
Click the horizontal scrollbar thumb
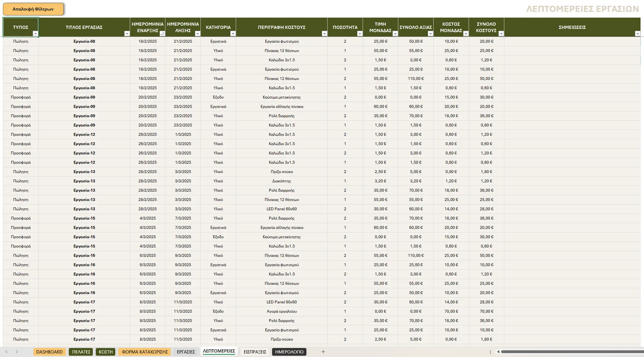tap(572, 352)
